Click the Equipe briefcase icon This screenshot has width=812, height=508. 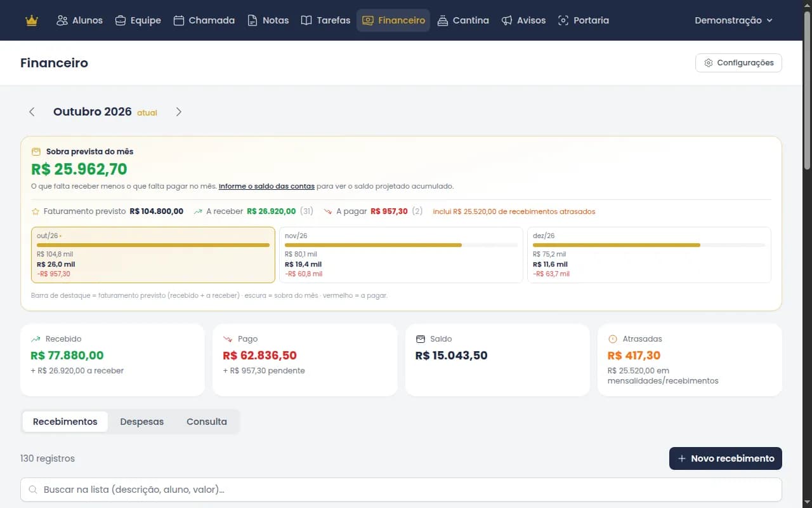point(121,20)
